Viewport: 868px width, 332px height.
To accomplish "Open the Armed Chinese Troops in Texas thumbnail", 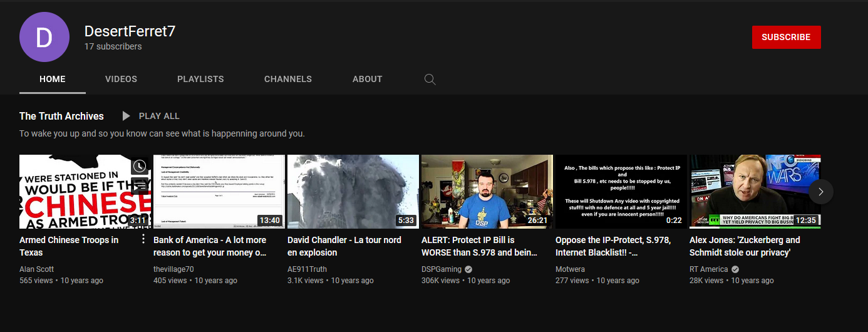I will tap(85, 192).
